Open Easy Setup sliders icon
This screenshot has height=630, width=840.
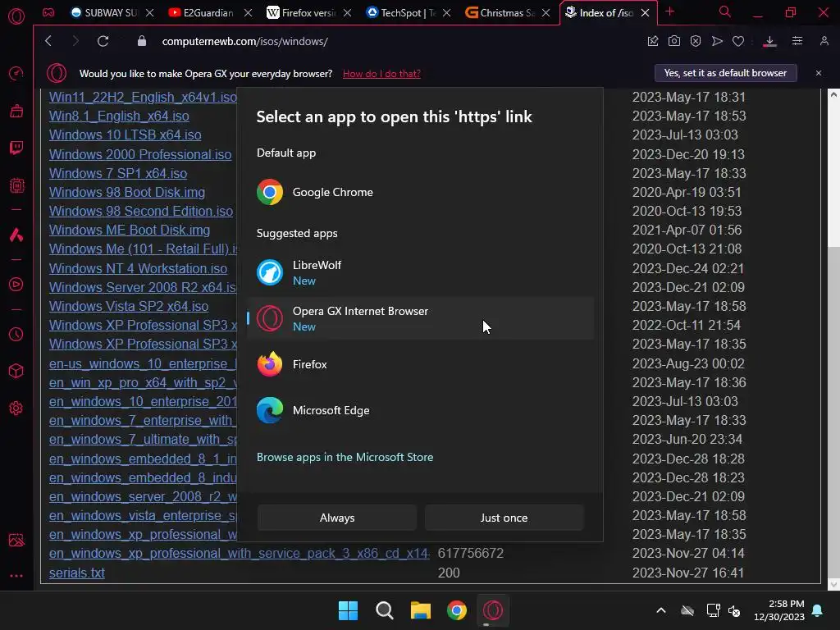coord(797,41)
